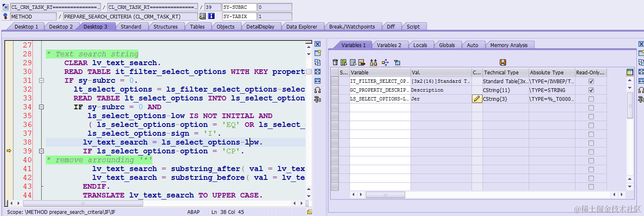Switch to Desktop 2 tab
Screen dimensions: 644x216
(61, 26)
